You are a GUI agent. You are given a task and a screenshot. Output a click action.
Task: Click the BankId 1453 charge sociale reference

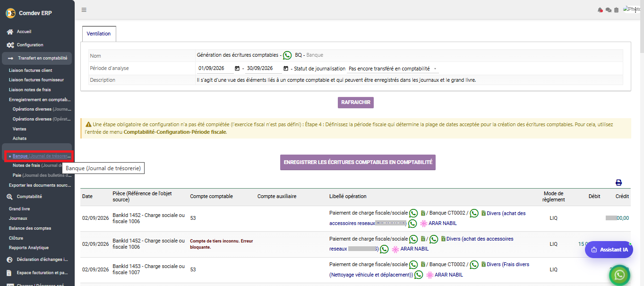149,269
